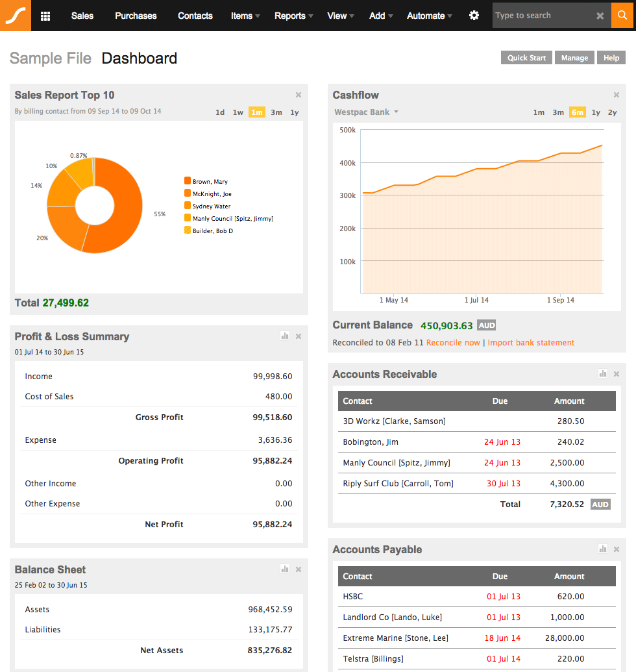Screen dimensions: 636x672
Task: Click the Reconcile now link
Action: point(453,342)
